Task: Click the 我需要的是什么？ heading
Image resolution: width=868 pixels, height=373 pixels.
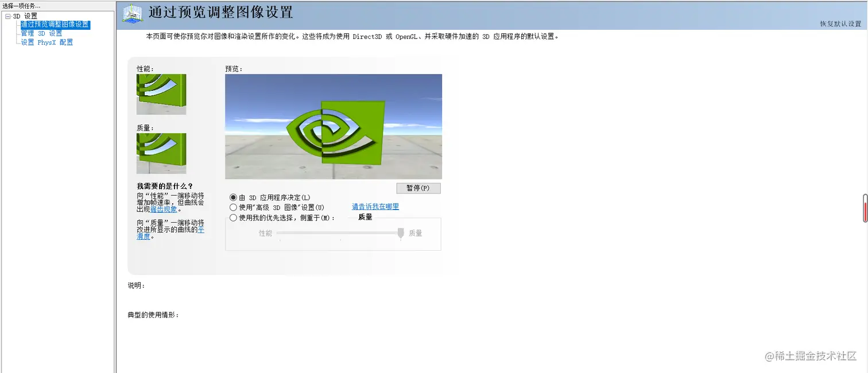Action: [x=165, y=186]
